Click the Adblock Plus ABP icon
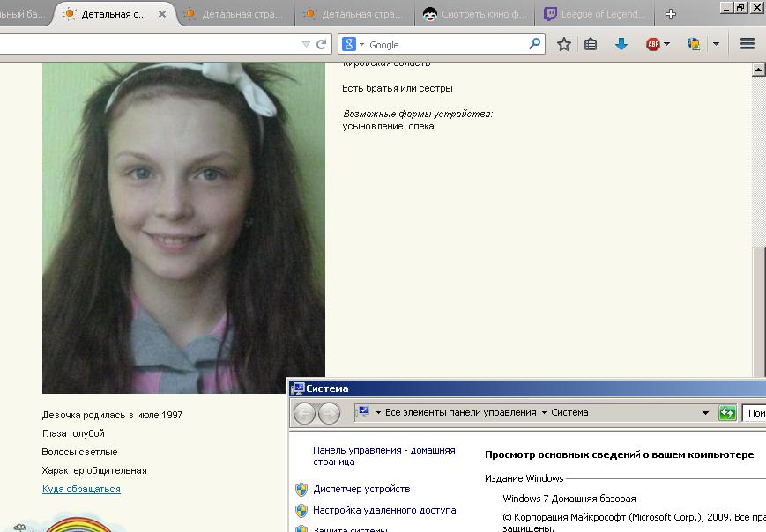 coord(652,44)
